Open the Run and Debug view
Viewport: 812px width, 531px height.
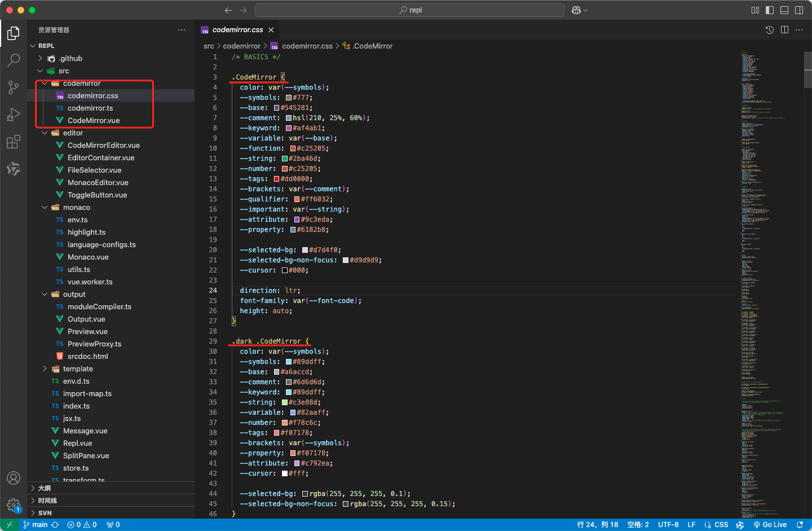pyautogui.click(x=14, y=114)
